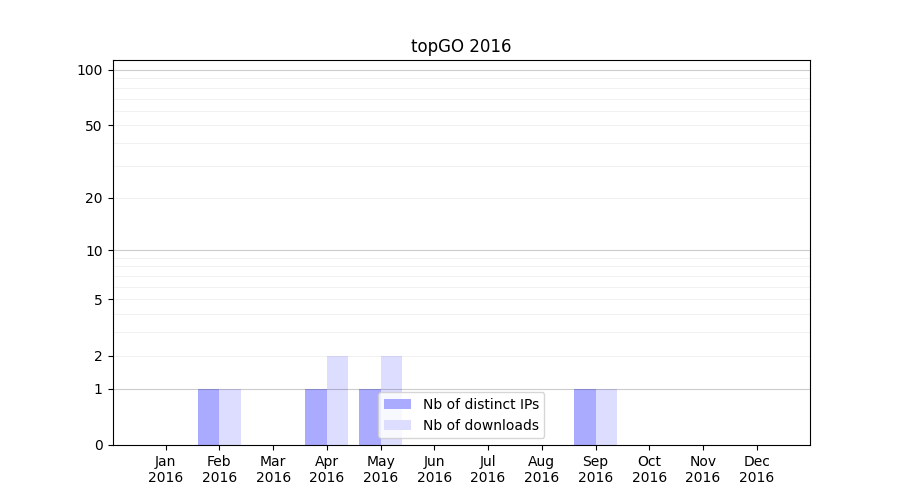The image size is (900, 500).
Task: Click the Sep 2016 distinct IPs bar
Action: click(x=585, y=417)
